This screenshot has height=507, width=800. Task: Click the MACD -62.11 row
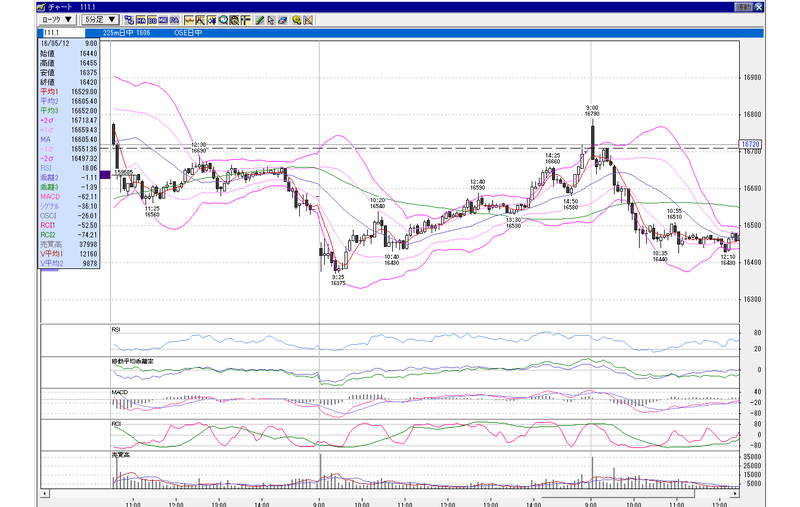point(69,196)
